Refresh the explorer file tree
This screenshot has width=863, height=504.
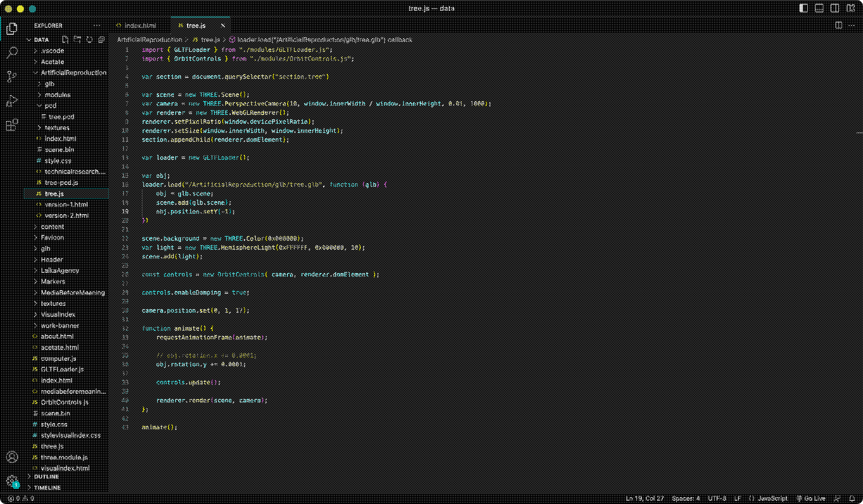click(x=89, y=40)
